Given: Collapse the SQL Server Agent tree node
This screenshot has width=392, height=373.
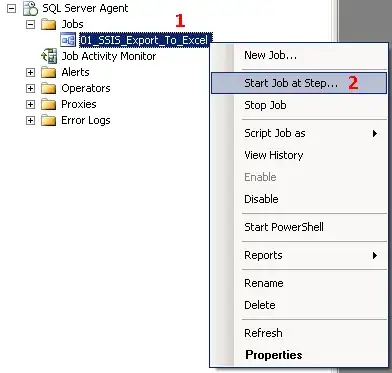Looking at the screenshot, I should click(12, 9).
